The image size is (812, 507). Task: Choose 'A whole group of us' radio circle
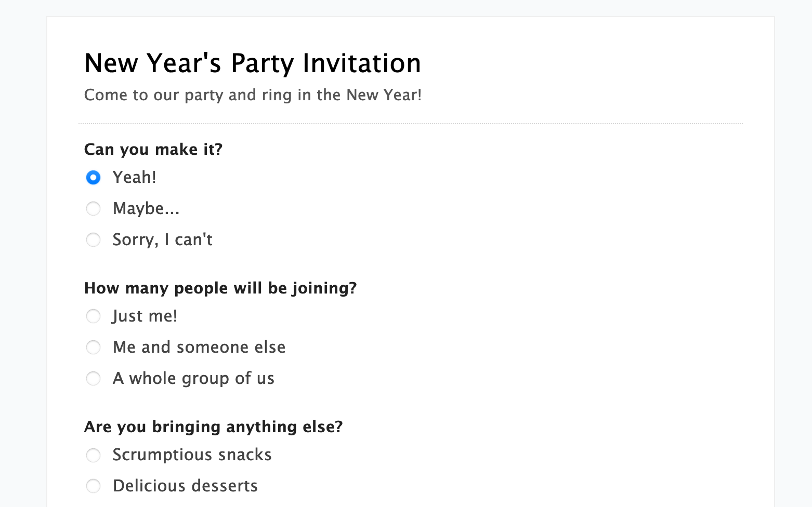coord(93,379)
